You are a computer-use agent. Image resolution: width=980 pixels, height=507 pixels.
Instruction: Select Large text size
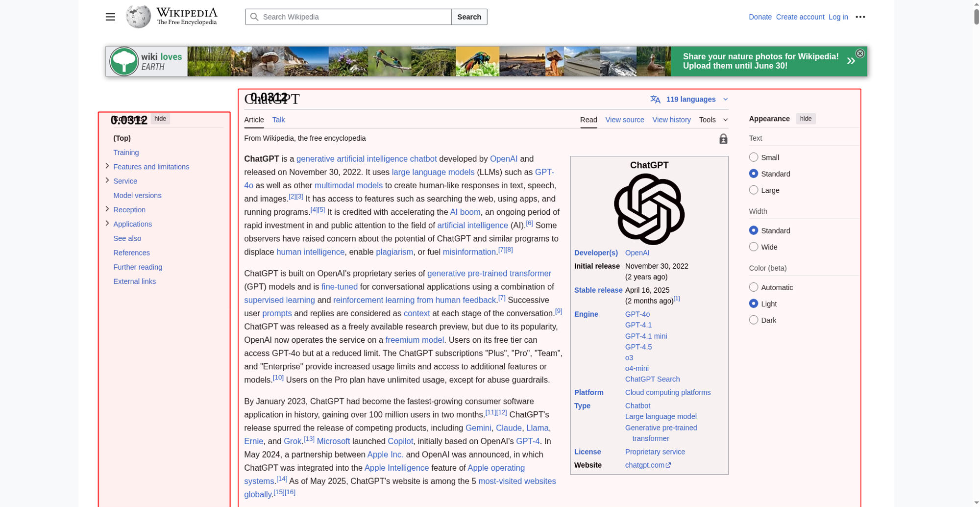754,190
